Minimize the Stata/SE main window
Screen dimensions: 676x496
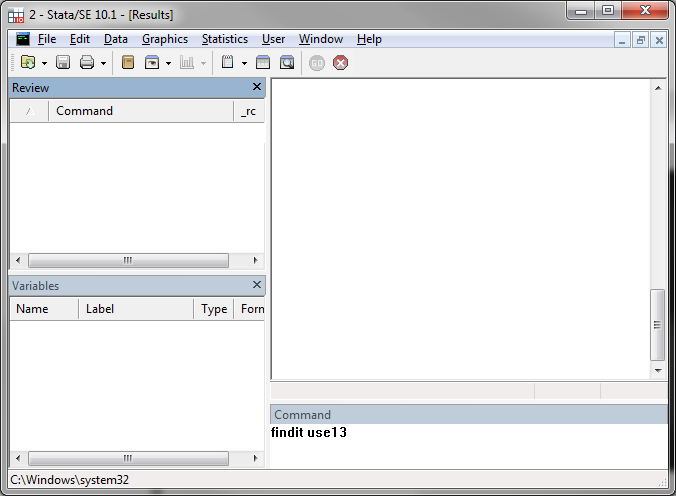[581, 11]
